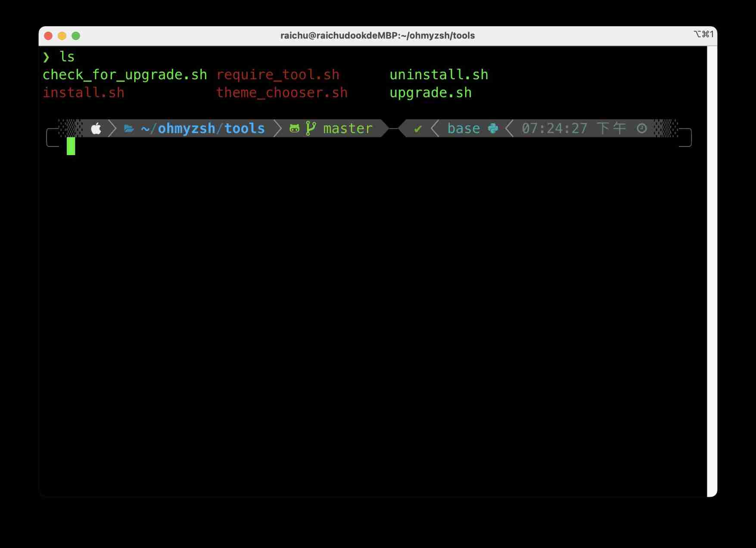Click the theme_chooser.sh file name
Viewport: 756px width, 548px height.
tap(282, 93)
